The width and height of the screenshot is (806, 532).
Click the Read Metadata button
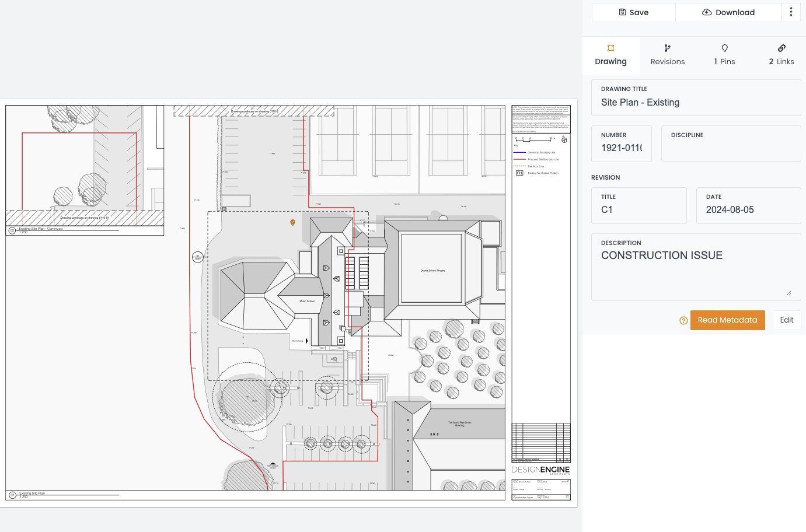pos(727,320)
